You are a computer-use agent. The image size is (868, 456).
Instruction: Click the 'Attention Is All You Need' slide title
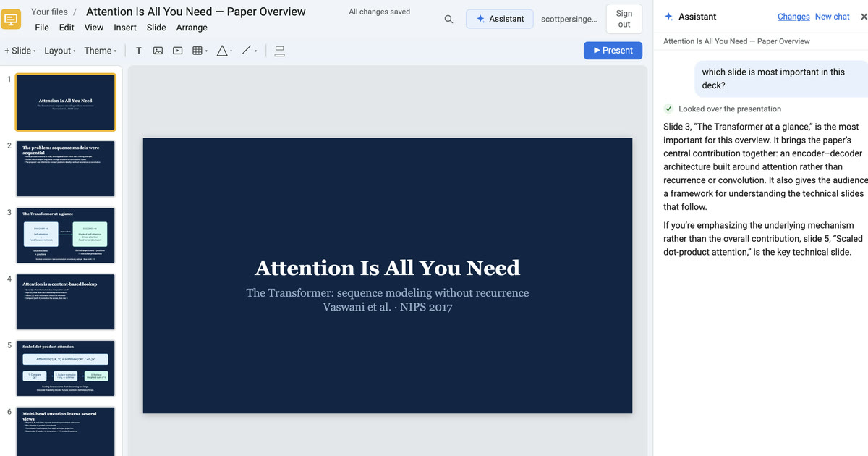coord(387,268)
